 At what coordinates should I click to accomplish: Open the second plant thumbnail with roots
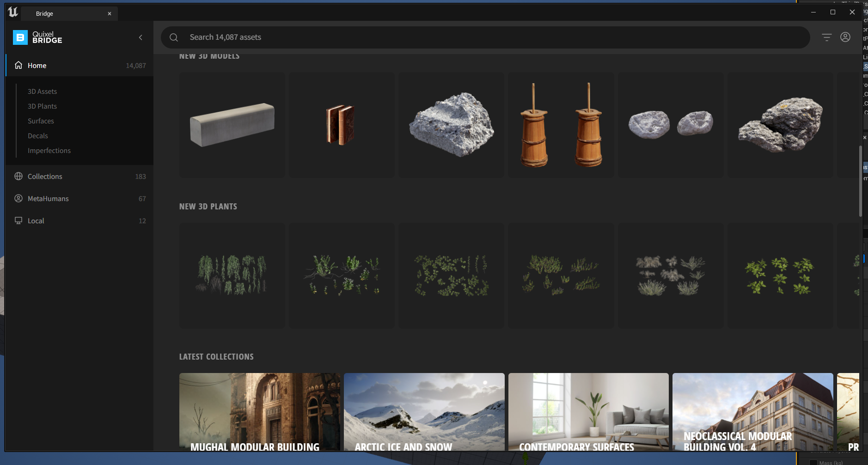pos(342,275)
